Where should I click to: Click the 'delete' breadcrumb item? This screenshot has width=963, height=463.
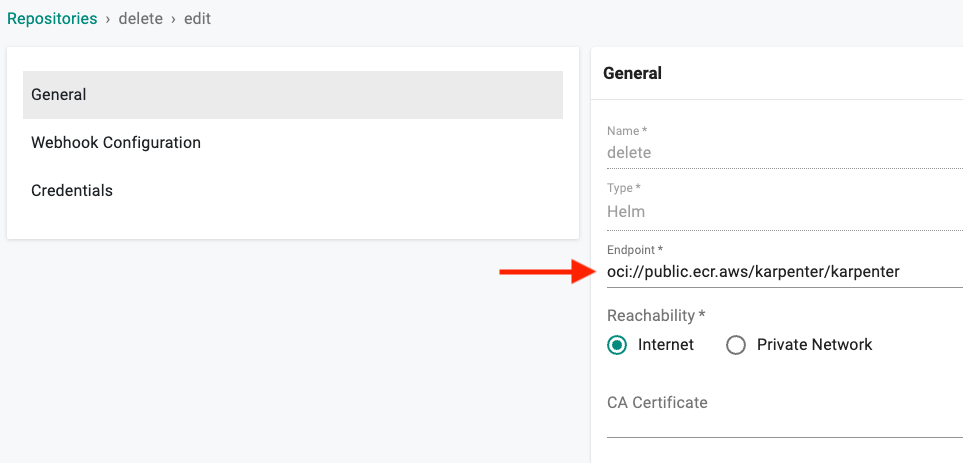coord(141,18)
